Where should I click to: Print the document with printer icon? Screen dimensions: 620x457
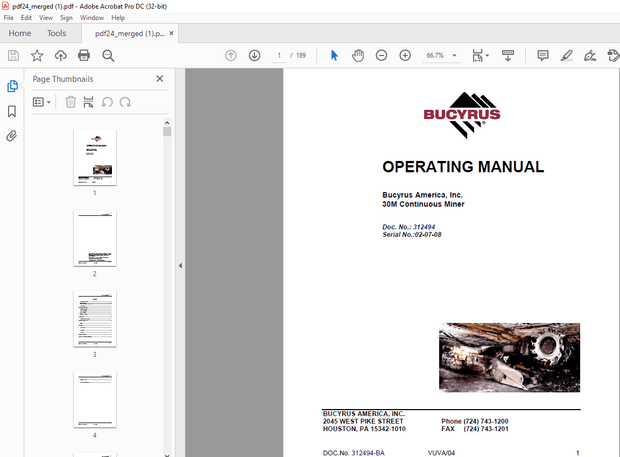pos(84,55)
